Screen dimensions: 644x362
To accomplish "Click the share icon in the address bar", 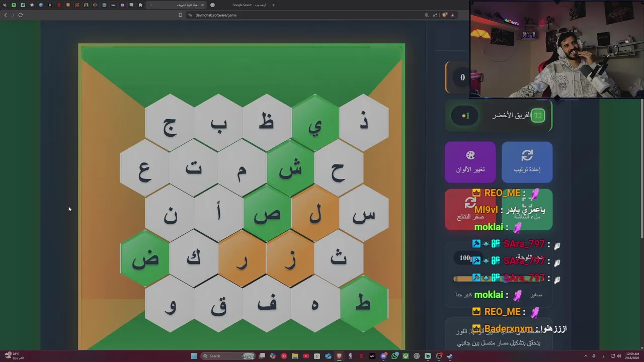I will click(x=435, y=15).
